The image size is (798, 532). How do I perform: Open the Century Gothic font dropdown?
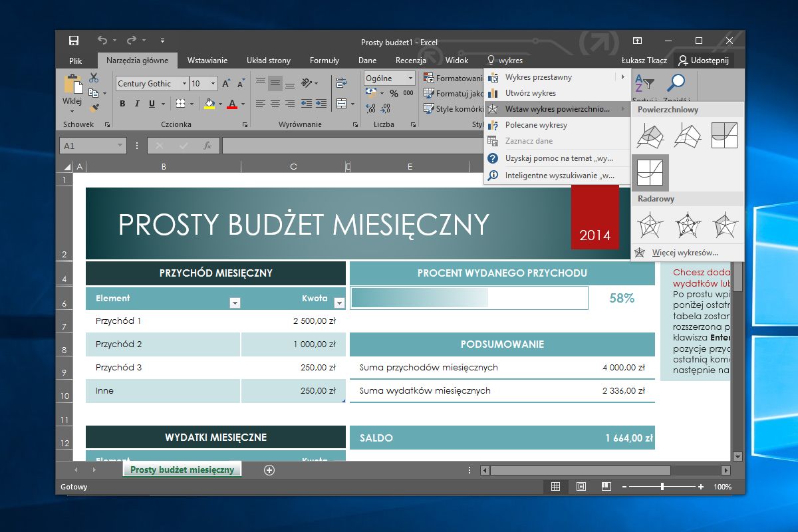(x=184, y=84)
